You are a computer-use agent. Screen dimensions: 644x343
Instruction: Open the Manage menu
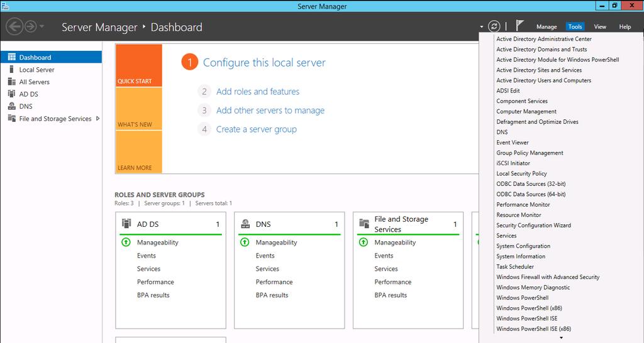(547, 26)
